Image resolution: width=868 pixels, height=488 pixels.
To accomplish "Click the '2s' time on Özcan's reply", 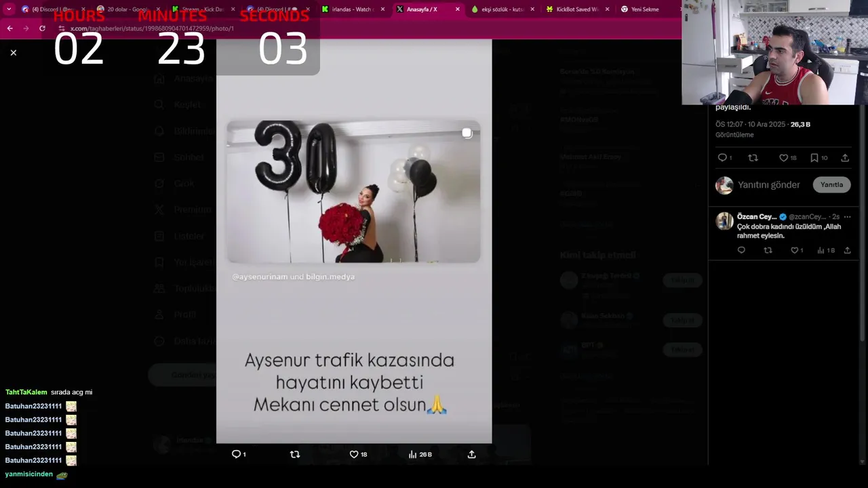I will tap(835, 217).
